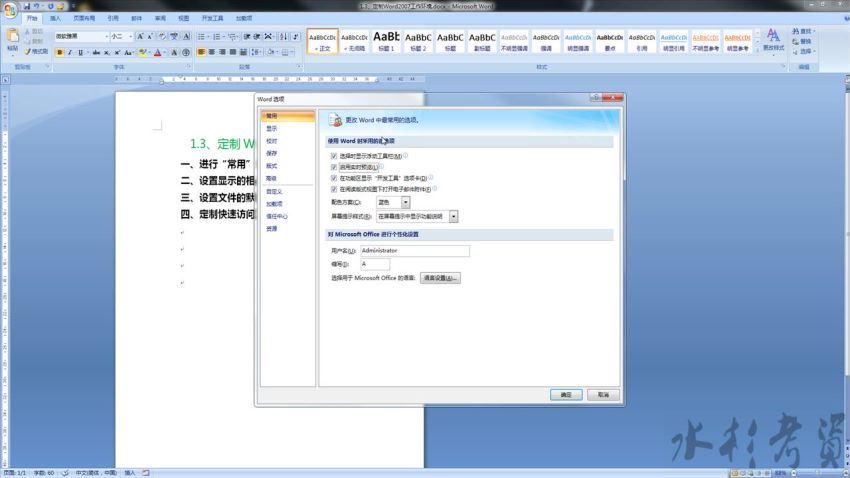Apply strikethrough formatting
The height and width of the screenshot is (478, 850).
[x=96, y=53]
